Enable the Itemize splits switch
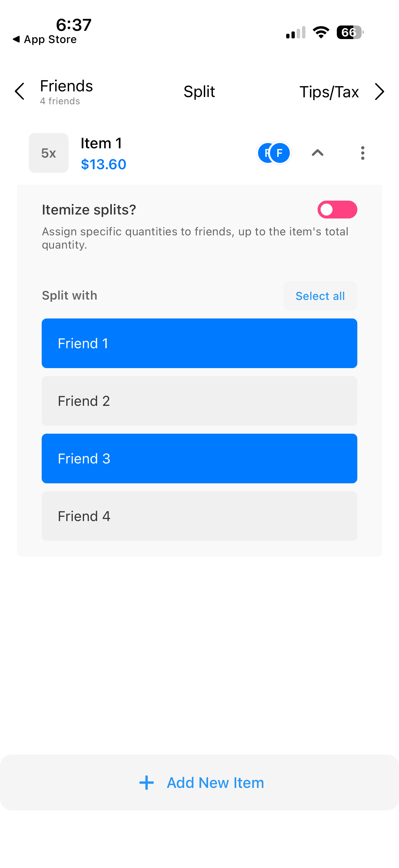 [x=337, y=210]
